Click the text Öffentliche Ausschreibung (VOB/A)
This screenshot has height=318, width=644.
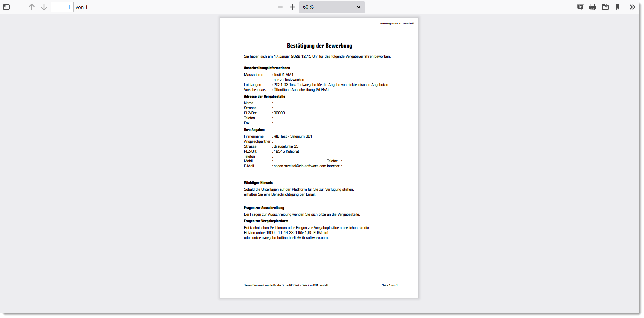coord(301,90)
